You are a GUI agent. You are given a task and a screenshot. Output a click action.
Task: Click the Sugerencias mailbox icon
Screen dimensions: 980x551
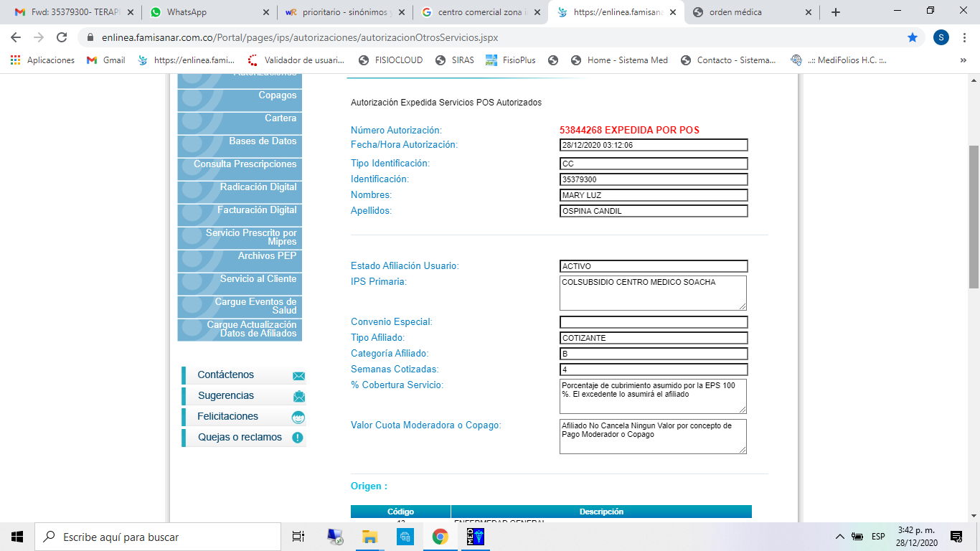pos(298,396)
